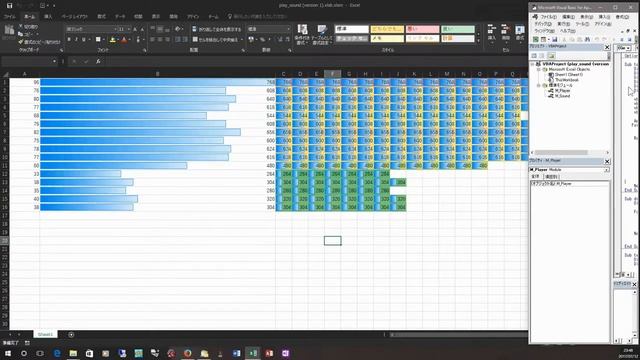This screenshot has width=640, height=360.
Task: Open File Explorer from taskbar
Action: point(73,353)
